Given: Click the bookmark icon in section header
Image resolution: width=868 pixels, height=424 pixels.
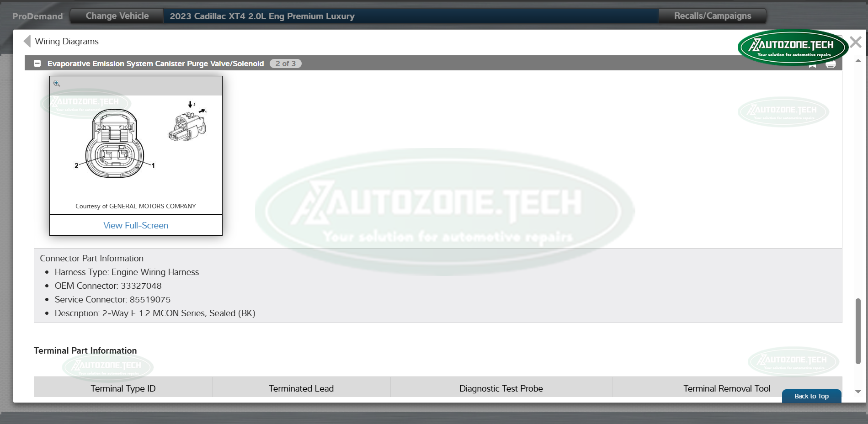Looking at the screenshot, I should click(x=812, y=66).
